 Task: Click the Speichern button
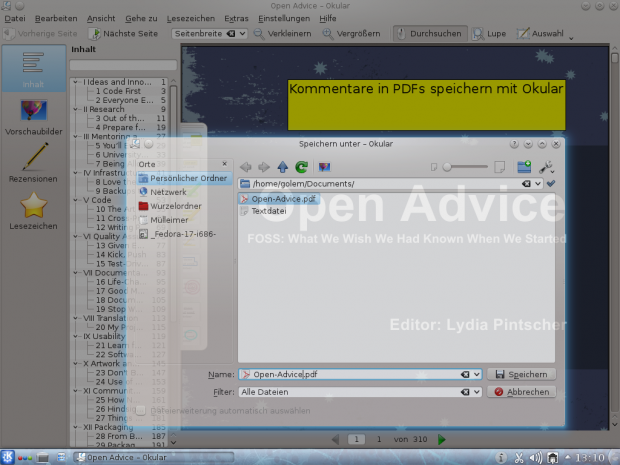pos(521,374)
